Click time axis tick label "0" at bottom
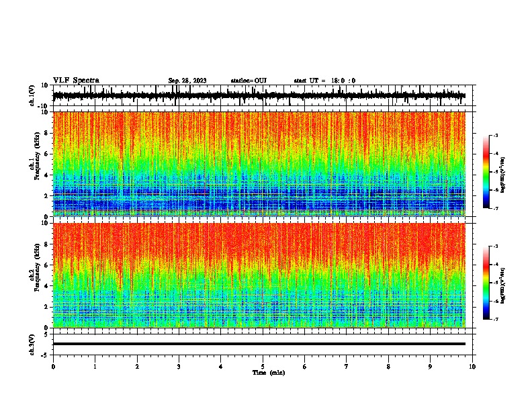This screenshot has height=411, width=532. click(53, 367)
